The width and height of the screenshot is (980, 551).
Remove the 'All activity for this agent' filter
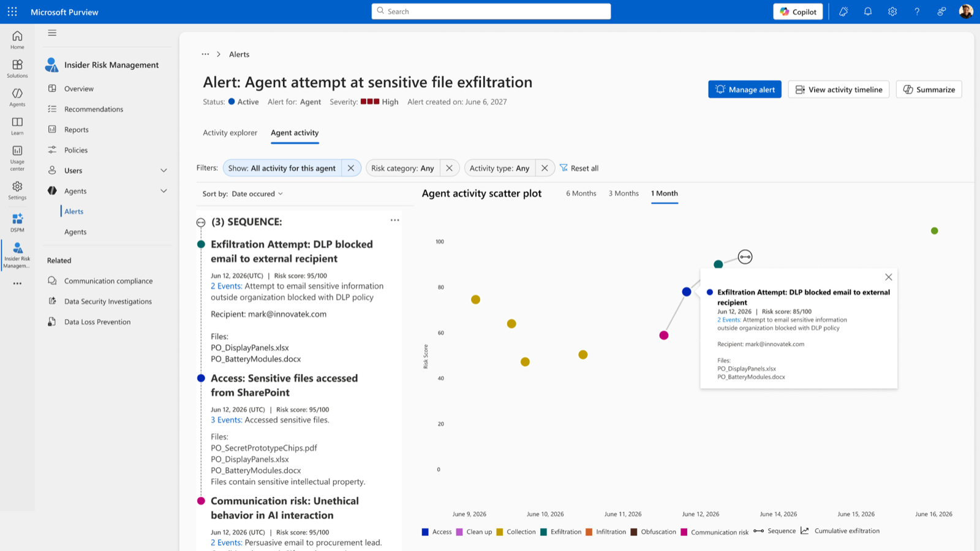tap(351, 168)
